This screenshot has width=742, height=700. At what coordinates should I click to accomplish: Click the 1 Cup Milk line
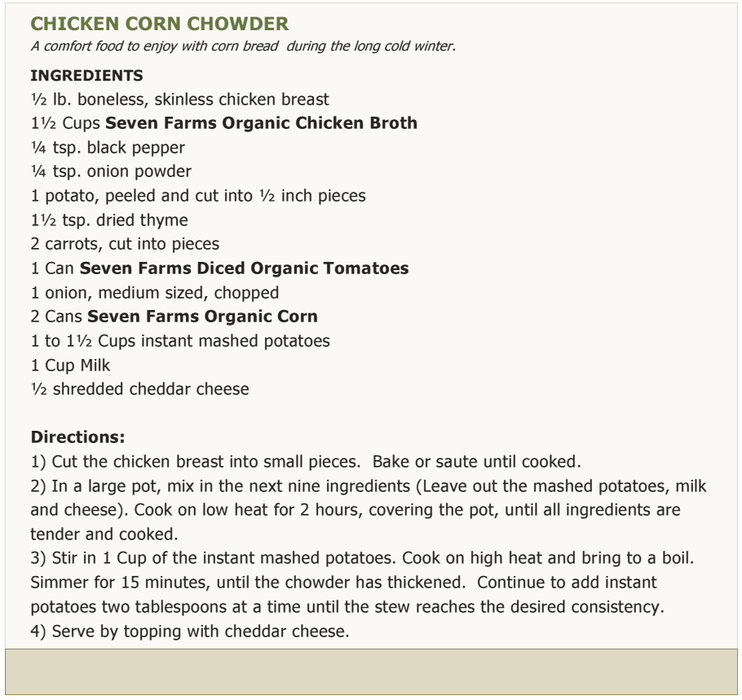[70, 366]
